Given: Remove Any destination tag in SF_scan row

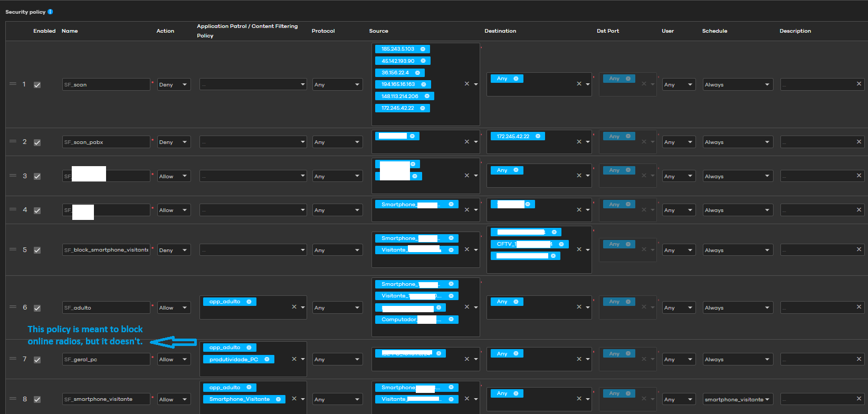Looking at the screenshot, I should (x=516, y=79).
